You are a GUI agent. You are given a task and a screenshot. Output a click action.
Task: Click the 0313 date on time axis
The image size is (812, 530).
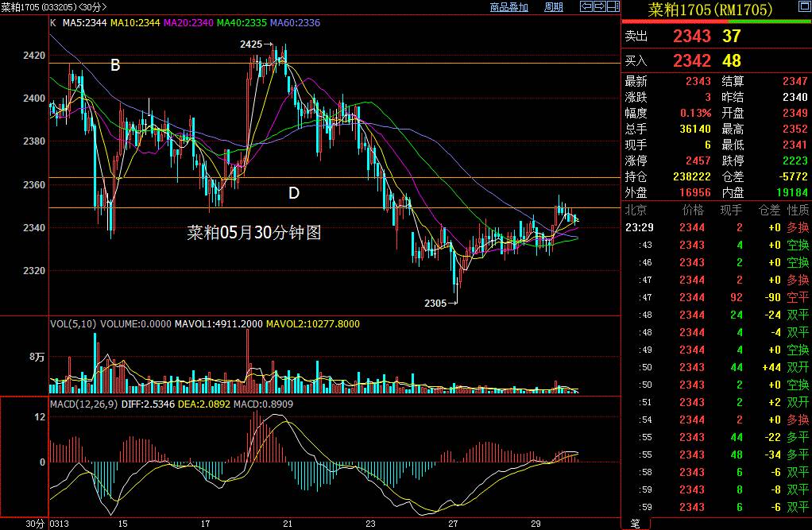pyautogui.click(x=60, y=524)
